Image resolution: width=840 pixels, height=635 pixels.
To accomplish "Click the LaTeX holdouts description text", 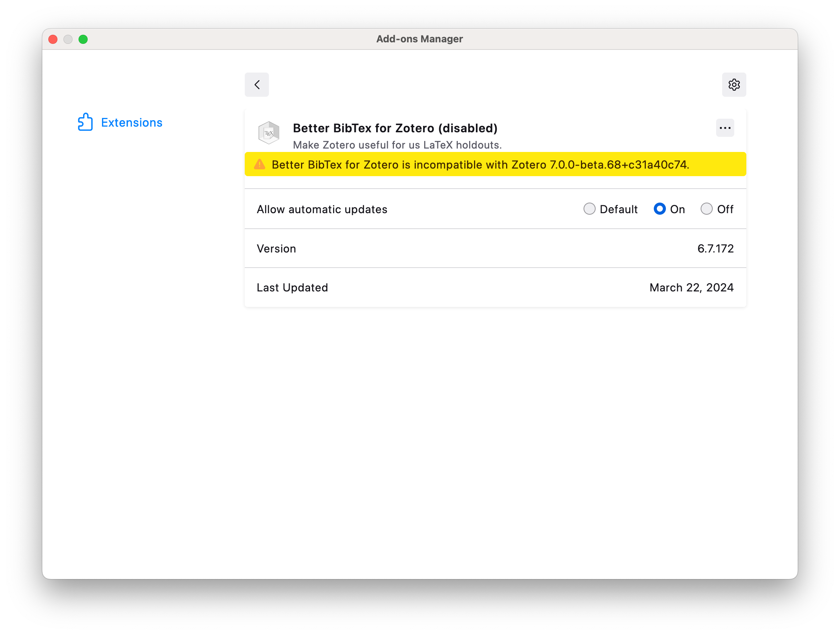I will pos(397,145).
